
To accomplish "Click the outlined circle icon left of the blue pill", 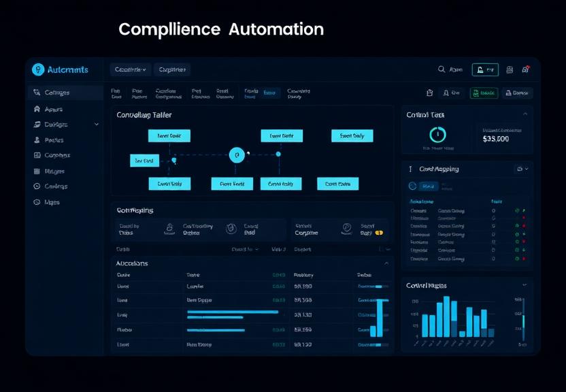I will pos(412,186).
